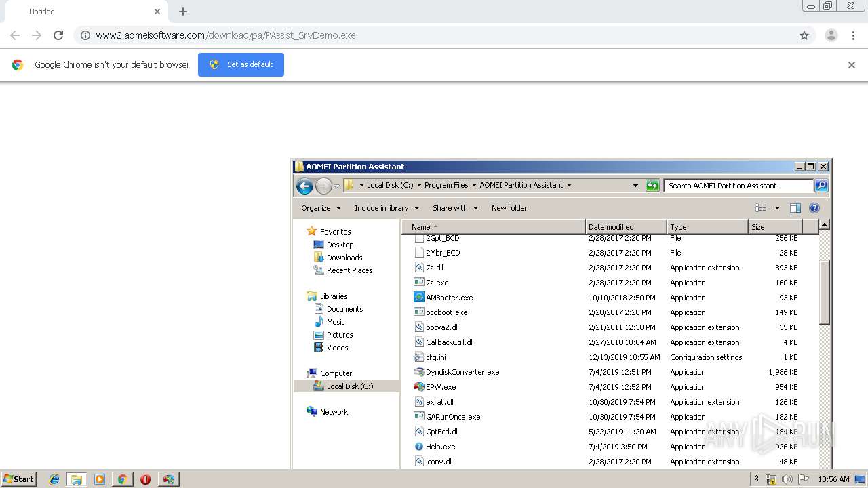The height and width of the screenshot is (488, 868).
Task: Open recent locations dropdown in Explorer
Action: pos(336,186)
